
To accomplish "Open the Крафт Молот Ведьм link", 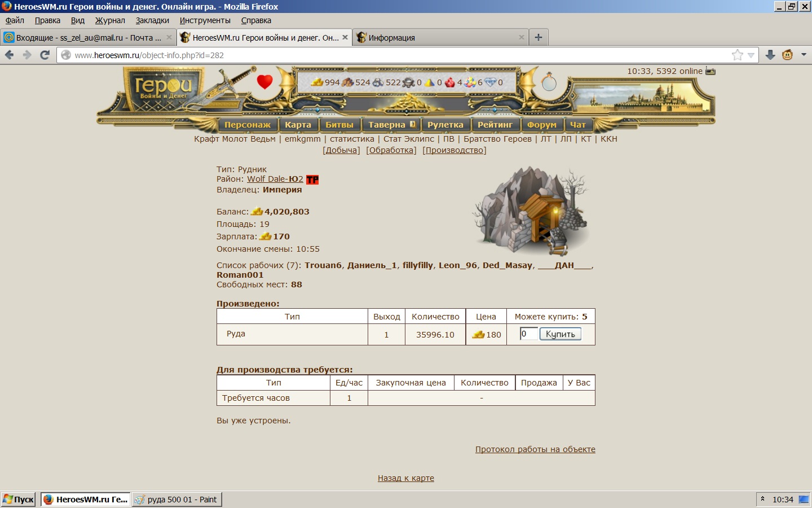I will click(235, 139).
